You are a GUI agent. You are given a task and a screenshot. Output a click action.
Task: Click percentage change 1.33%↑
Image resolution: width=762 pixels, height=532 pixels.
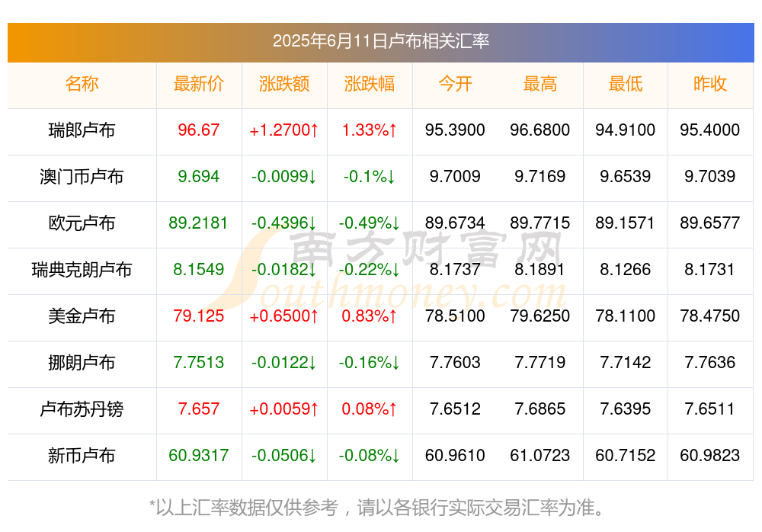point(370,130)
